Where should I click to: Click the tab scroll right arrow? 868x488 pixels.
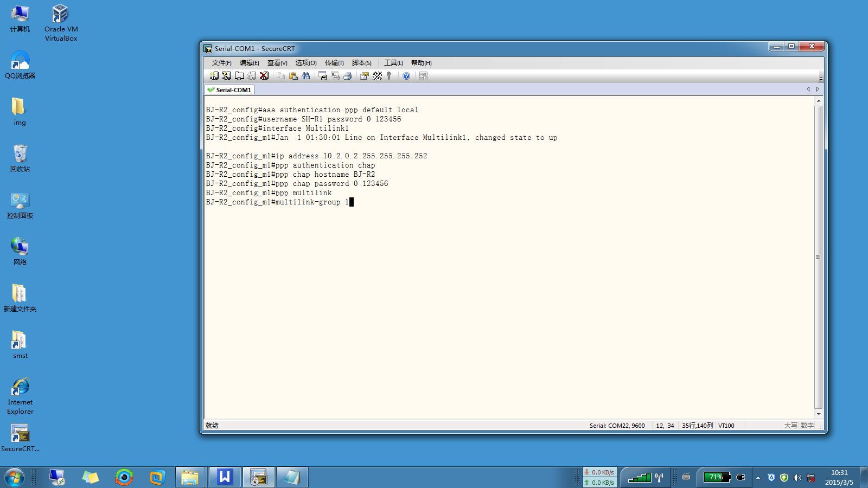pyautogui.click(x=818, y=89)
